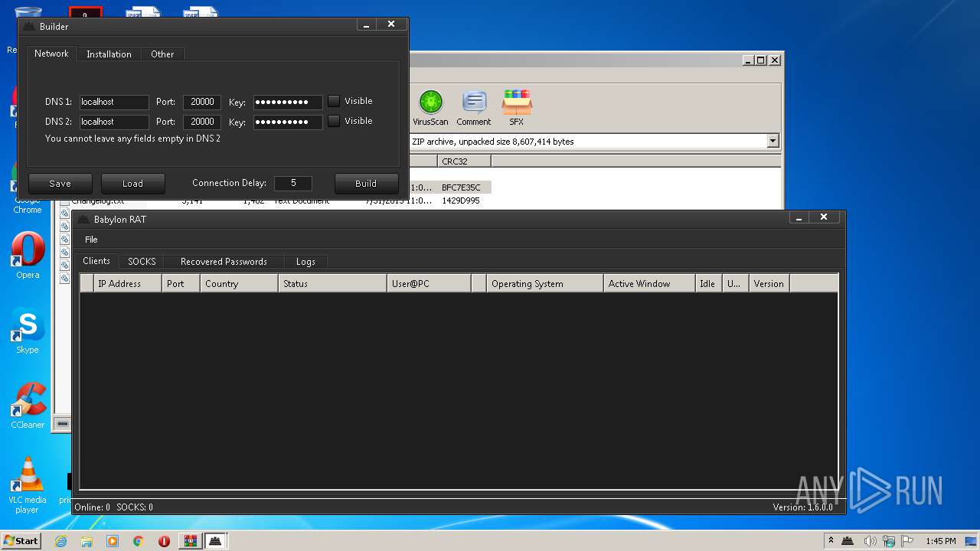This screenshot has width=980, height=551.
Task: Show hidden system tray icons
Action: 831,541
